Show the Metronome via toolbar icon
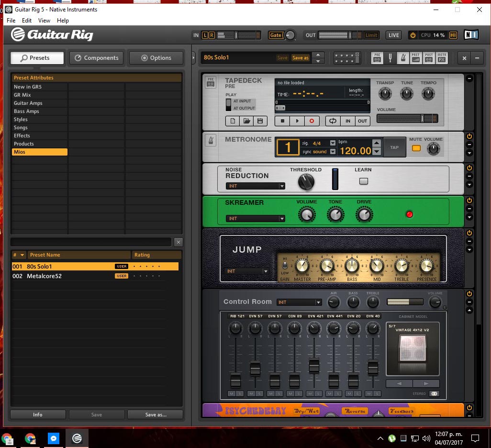491x448 pixels. (x=403, y=58)
